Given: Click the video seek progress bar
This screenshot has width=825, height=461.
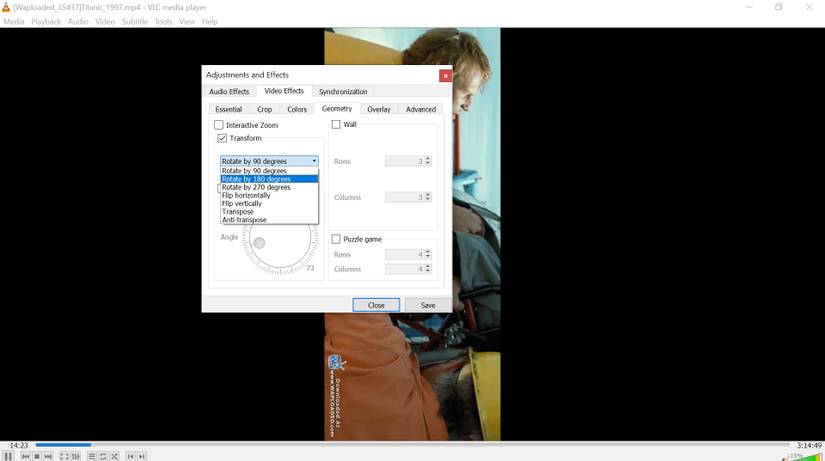Looking at the screenshot, I should pos(412,445).
